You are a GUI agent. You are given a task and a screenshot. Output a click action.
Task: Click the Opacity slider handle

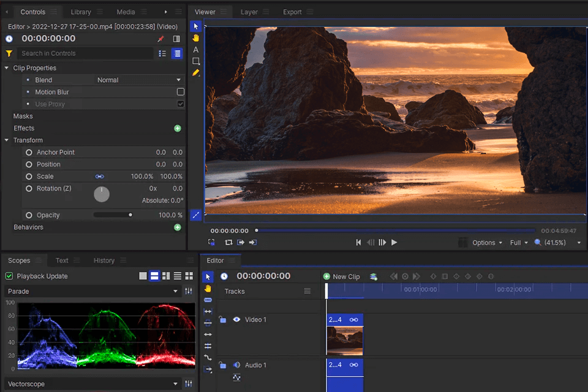[130, 215]
